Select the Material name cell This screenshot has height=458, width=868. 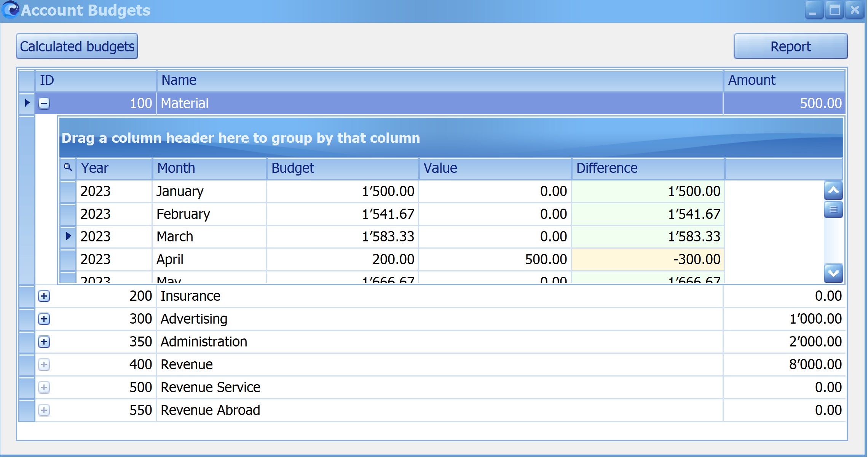tap(440, 103)
